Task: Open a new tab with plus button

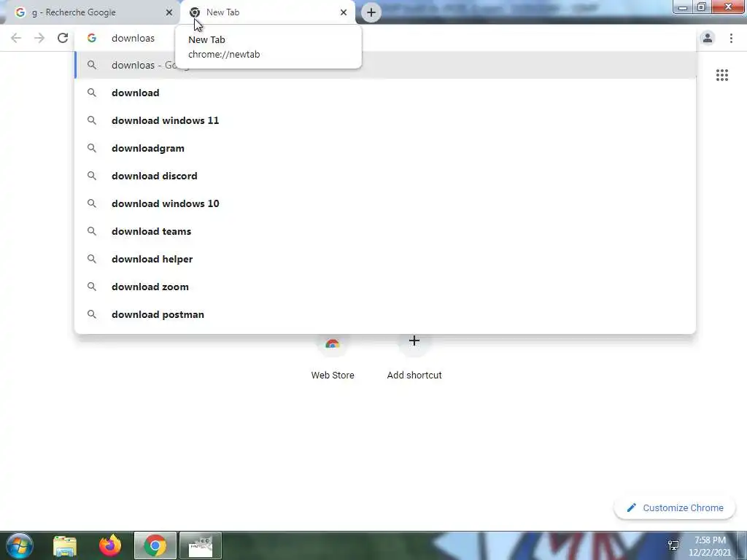Action: click(x=371, y=12)
